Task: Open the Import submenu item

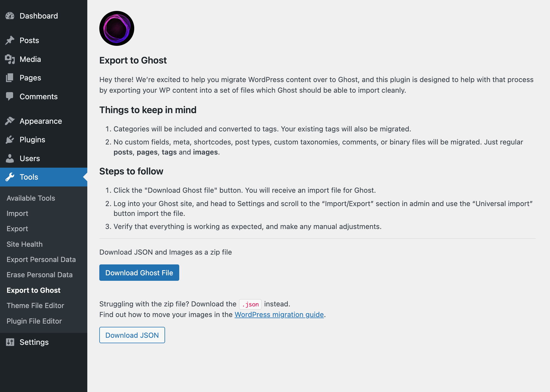Action: pos(17,213)
